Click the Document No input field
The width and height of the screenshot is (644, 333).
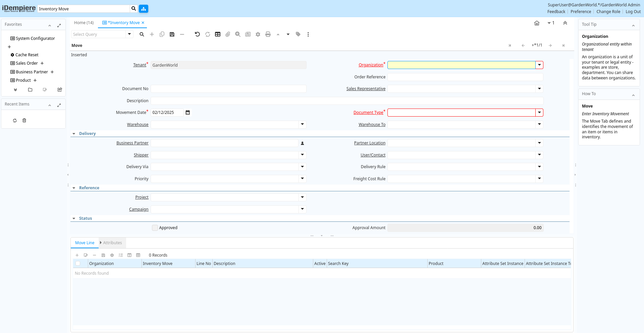(x=228, y=89)
